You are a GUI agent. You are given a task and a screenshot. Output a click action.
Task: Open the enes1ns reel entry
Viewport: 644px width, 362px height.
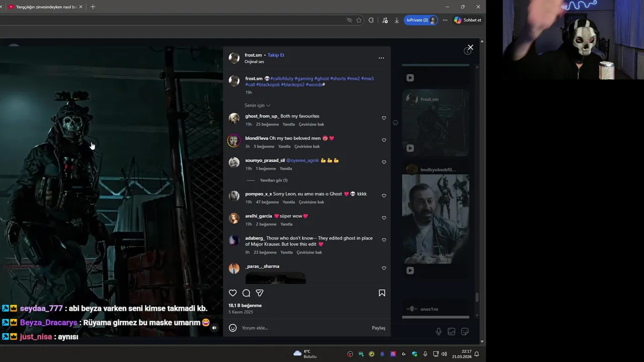coord(435,309)
